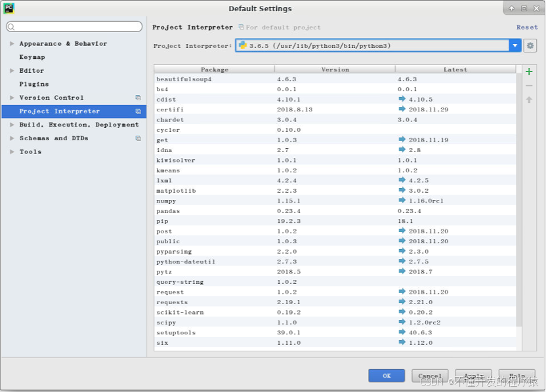Click update arrow for cdist package

click(402, 99)
